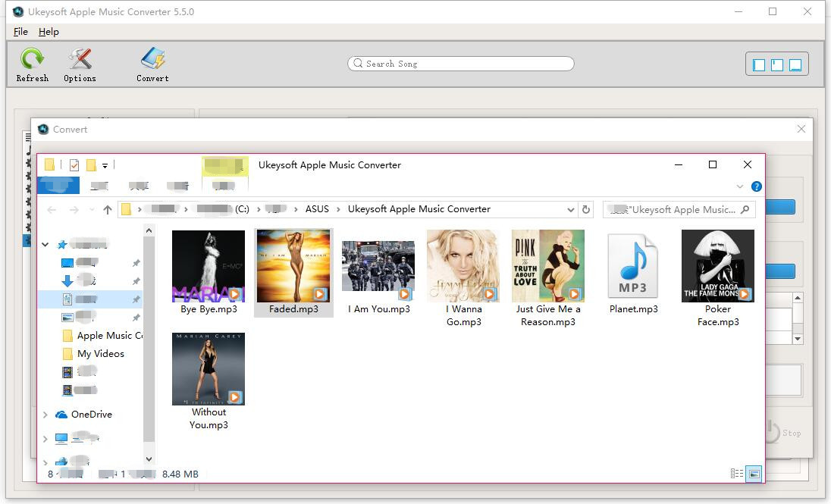This screenshot has height=504, width=831.
Task: Open Options from the toolbar
Action: point(79,64)
